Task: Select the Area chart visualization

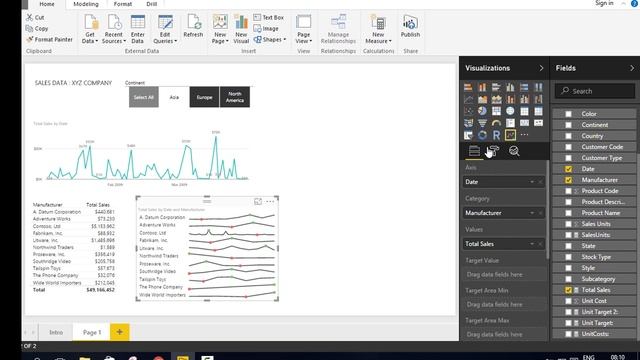Action: (x=482, y=99)
